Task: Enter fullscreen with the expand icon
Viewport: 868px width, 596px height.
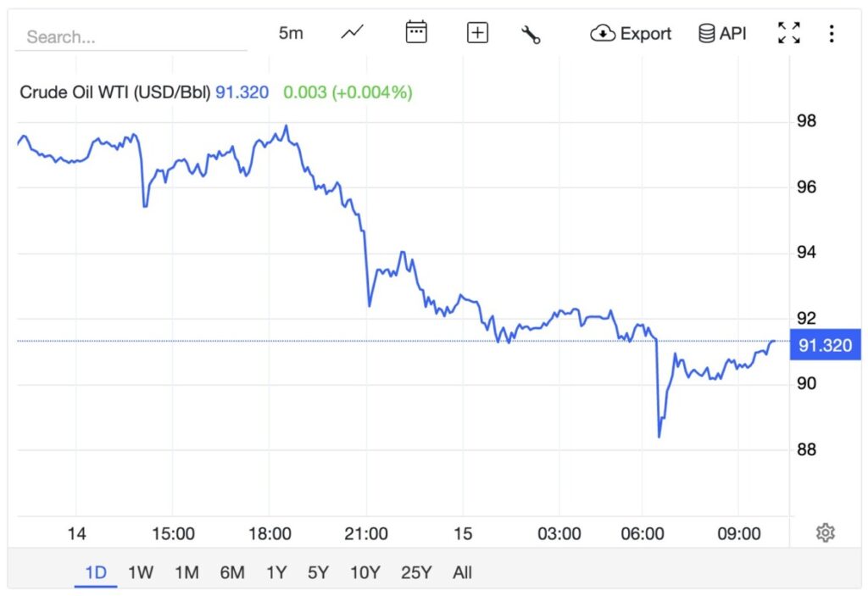Action: [x=789, y=33]
